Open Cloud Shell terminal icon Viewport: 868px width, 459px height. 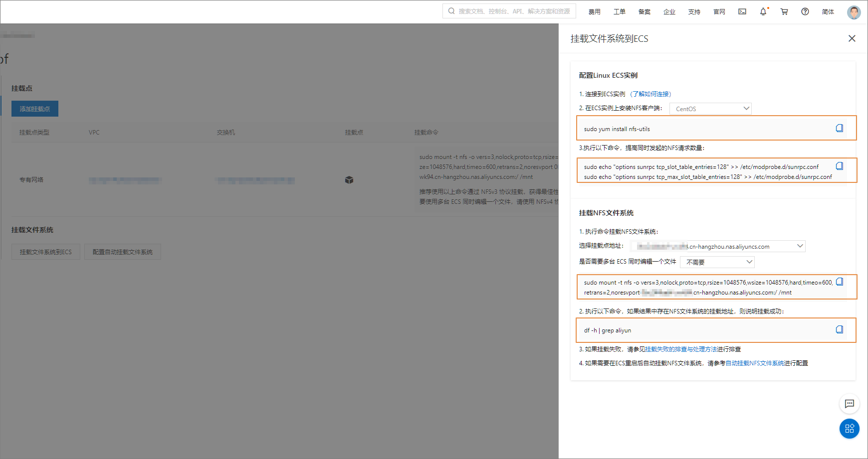coord(742,11)
